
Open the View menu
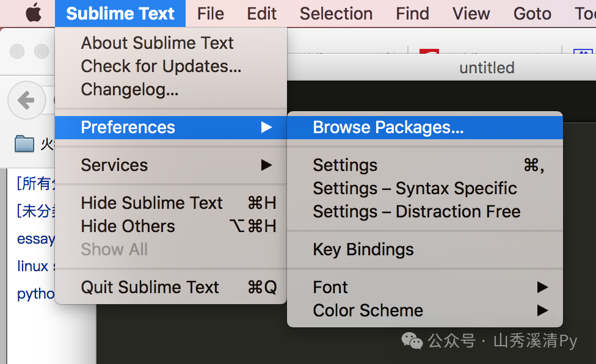tap(471, 13)
